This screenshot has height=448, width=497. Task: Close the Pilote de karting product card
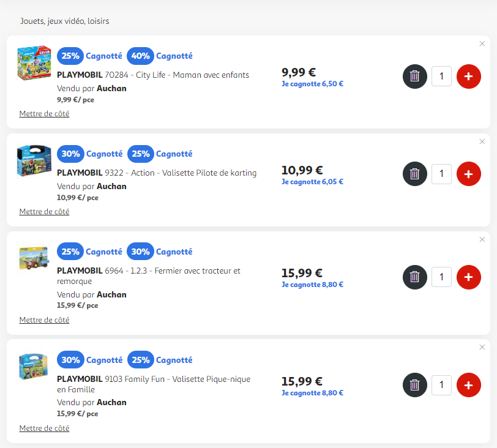[x=482, y=141]
